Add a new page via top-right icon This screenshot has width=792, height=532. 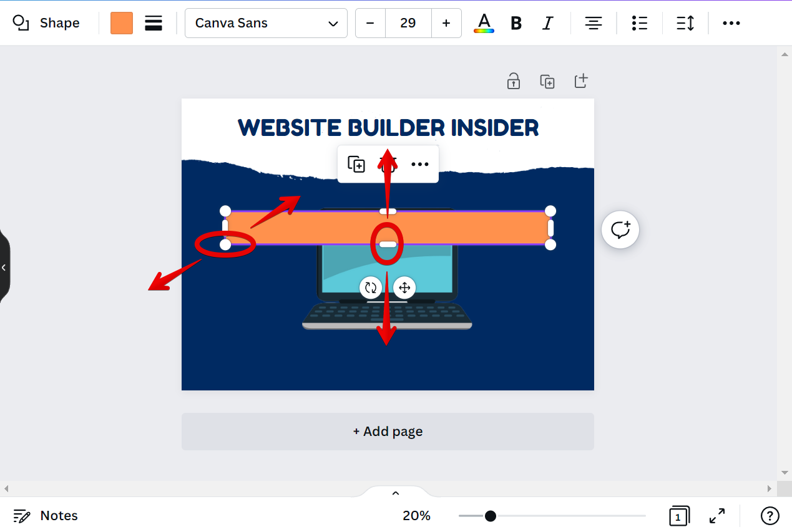click(581, 81)
